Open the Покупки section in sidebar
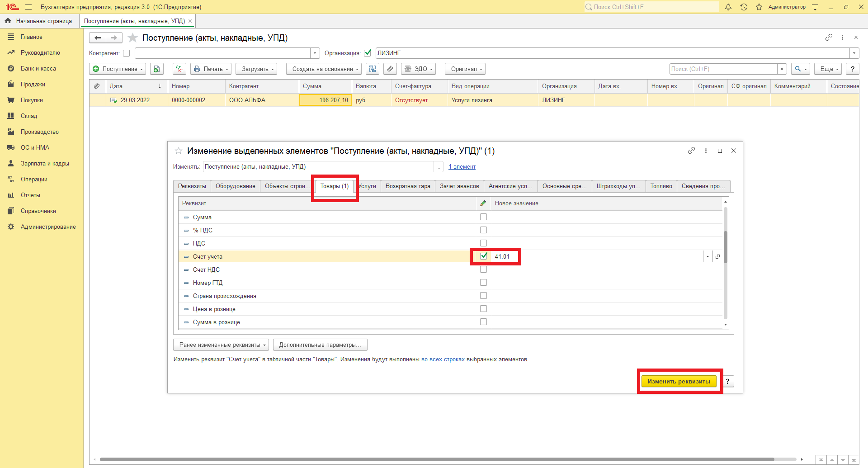The width and height of the screenshot is (868, 468). point(32,100)
